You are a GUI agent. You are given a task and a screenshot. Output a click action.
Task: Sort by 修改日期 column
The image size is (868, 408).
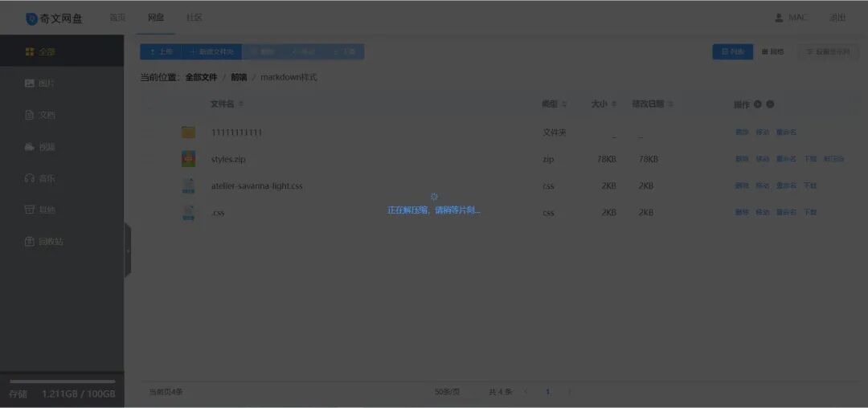(653, 104)
